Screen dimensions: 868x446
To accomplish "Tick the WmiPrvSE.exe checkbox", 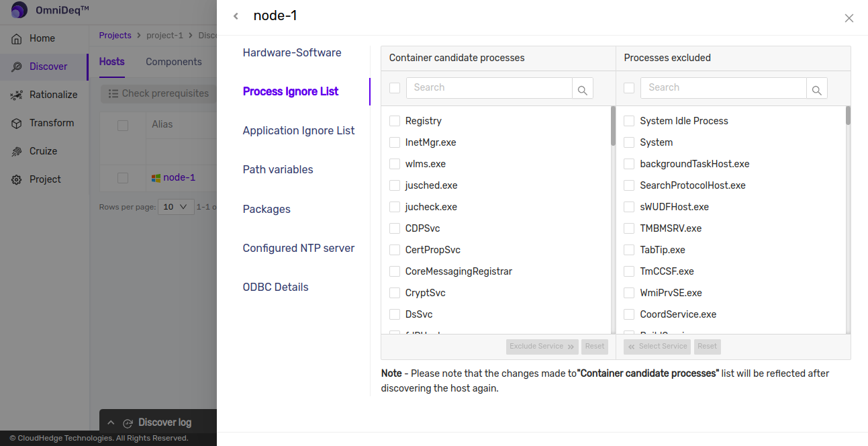I will click(629, 293).
